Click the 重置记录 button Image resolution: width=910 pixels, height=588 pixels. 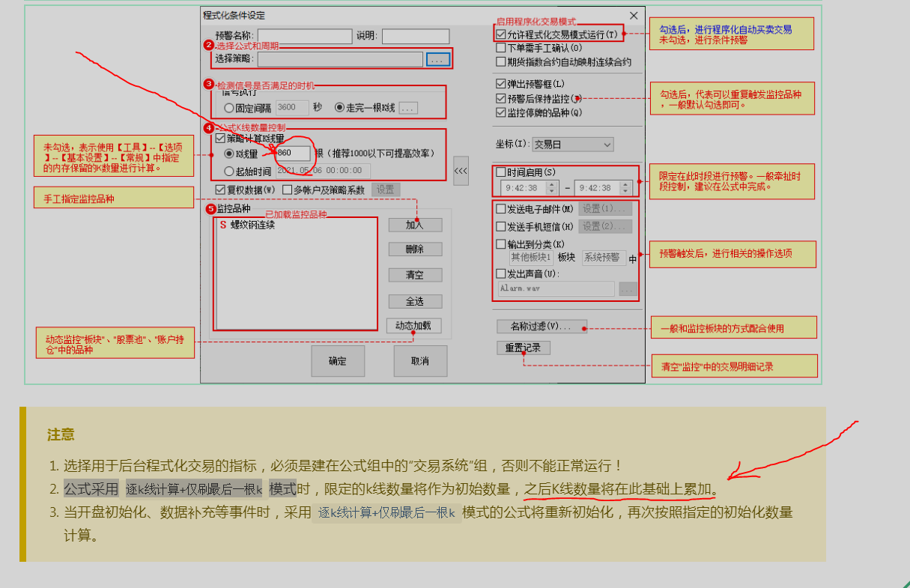pos(523,348)
